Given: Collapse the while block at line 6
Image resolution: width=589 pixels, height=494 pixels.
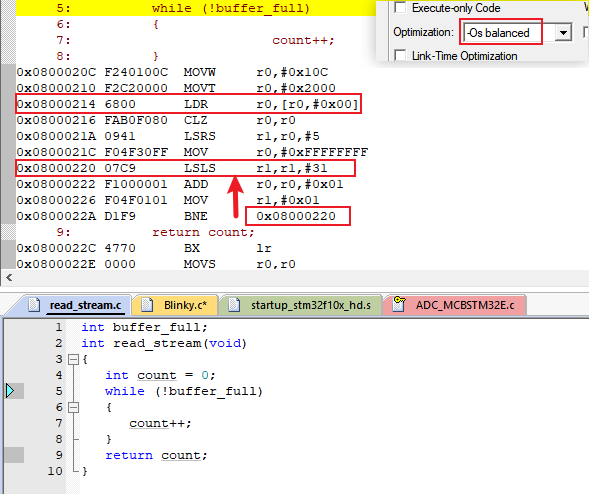Looking at the screenshot, I should point(73,407).
